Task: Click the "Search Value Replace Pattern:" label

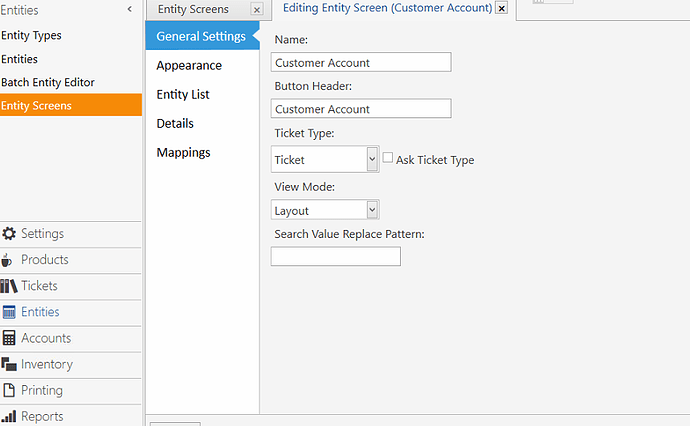Action: tap(349, 234)
